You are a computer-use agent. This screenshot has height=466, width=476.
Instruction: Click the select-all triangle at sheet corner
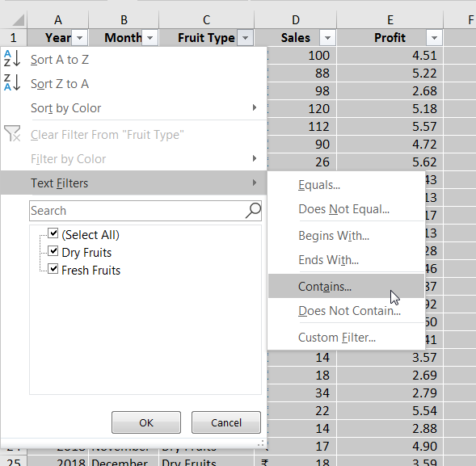[x=19, y=20]
